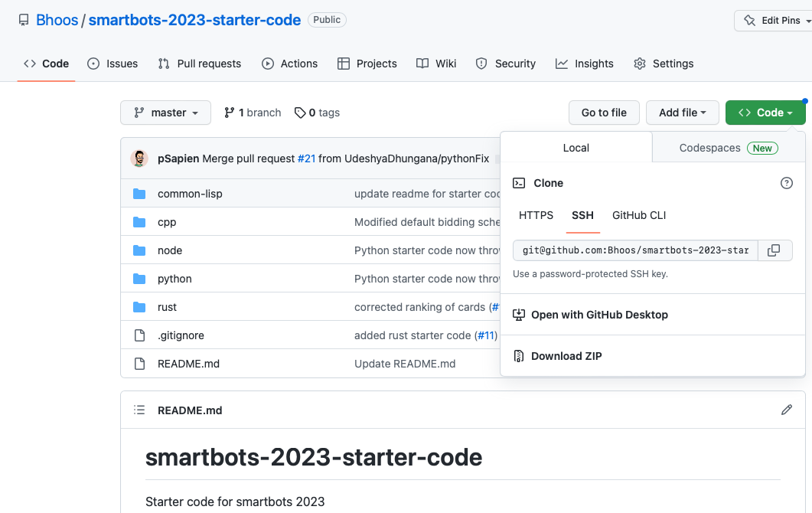Select the SSH clone option

click(582, 216)
